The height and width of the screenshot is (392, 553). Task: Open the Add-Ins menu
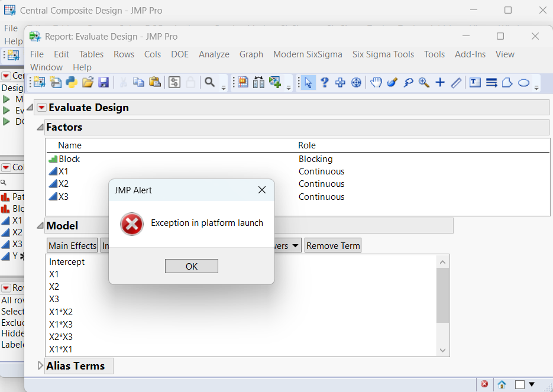tap(470, 54)
